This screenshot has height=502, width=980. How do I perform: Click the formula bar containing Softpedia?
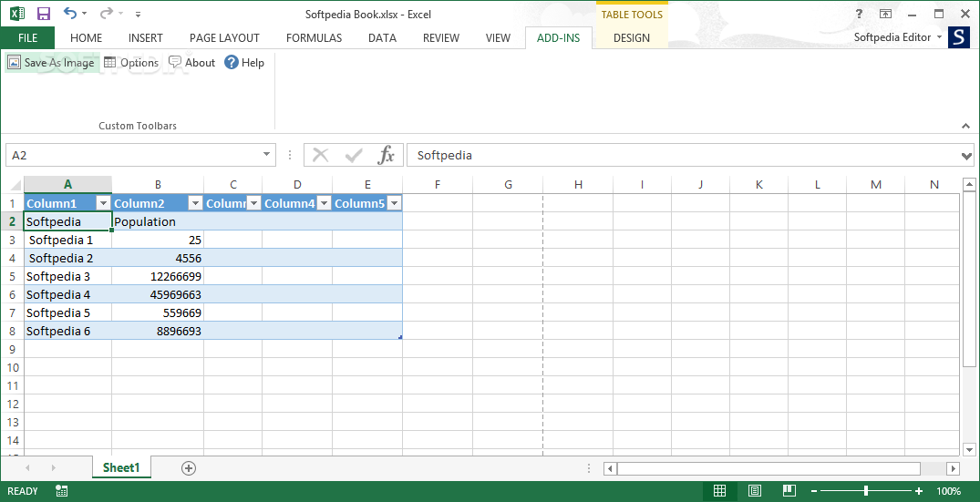tap(683, 156)
